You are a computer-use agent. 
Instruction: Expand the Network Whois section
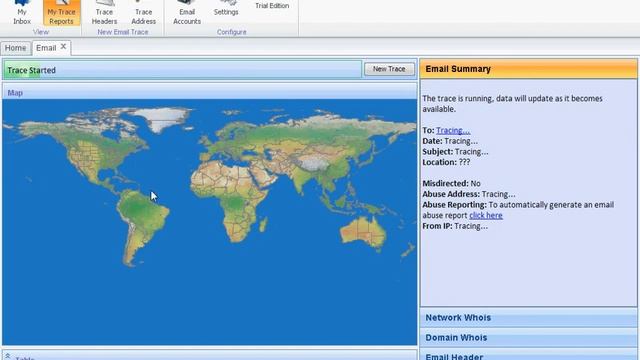(x=528, y=318)
